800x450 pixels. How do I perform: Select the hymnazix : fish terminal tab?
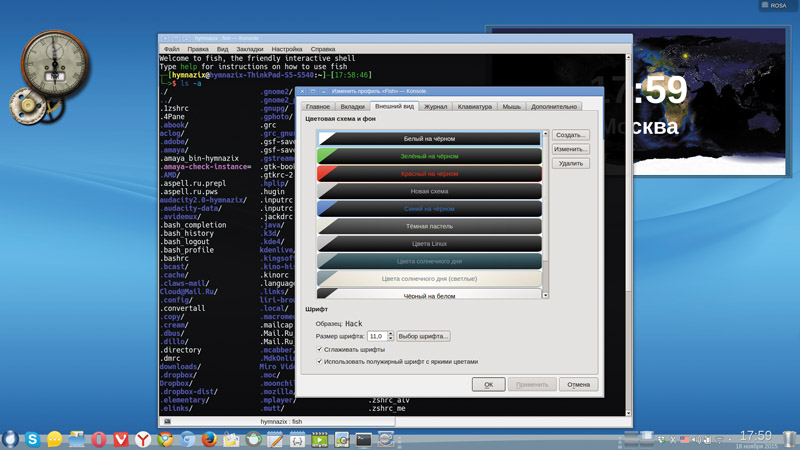(x=281, y=421)
